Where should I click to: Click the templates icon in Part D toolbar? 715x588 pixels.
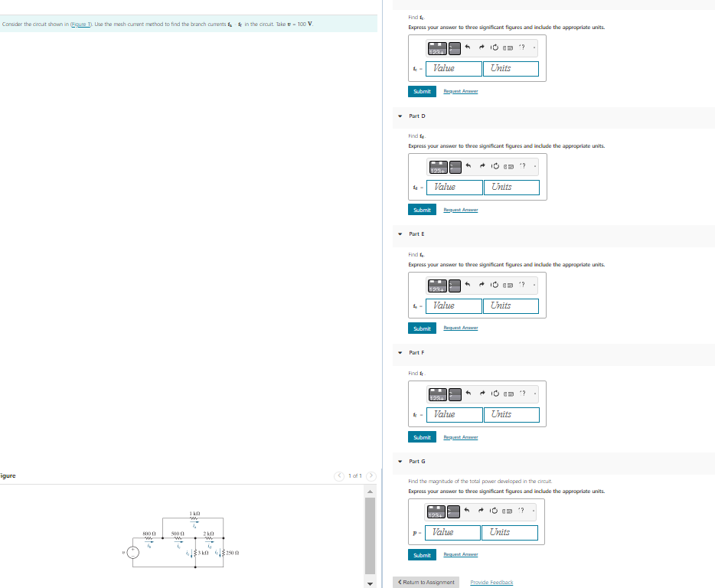454,165
